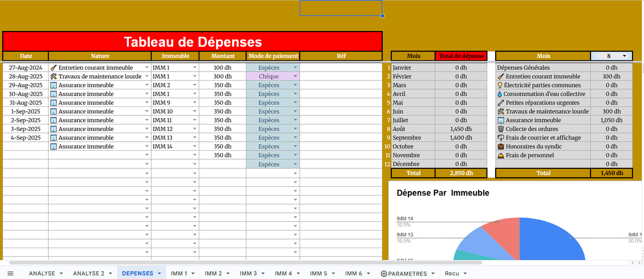Click the building icon in the 29-Aug-2025 row
The image size is (644, 279).
point(54,85)
